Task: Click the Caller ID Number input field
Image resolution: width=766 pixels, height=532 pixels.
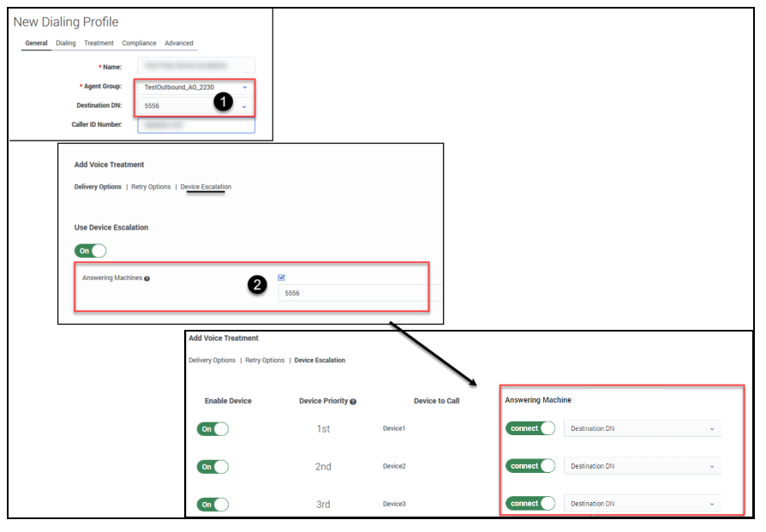Action: (x=196, y=125)
